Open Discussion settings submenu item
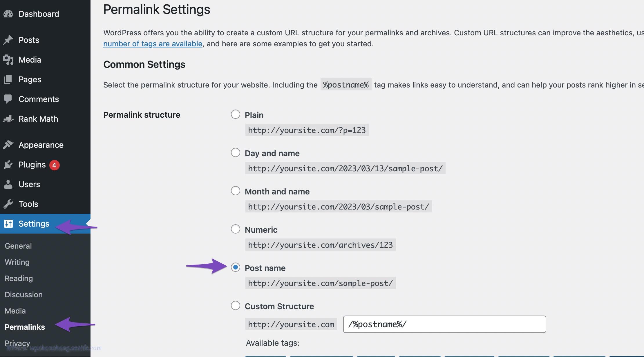The width and height of the screenshot is (644, 357). click(x=23, y=295)
